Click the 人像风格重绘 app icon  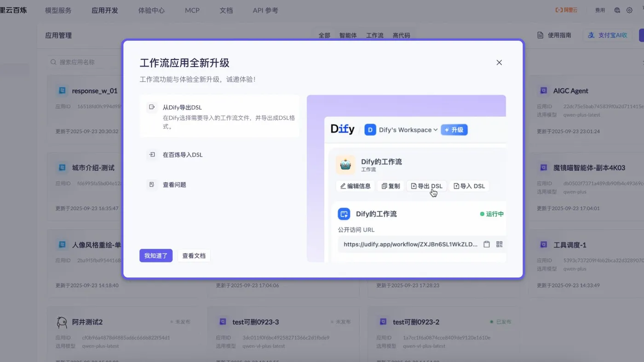coord(62,245)
